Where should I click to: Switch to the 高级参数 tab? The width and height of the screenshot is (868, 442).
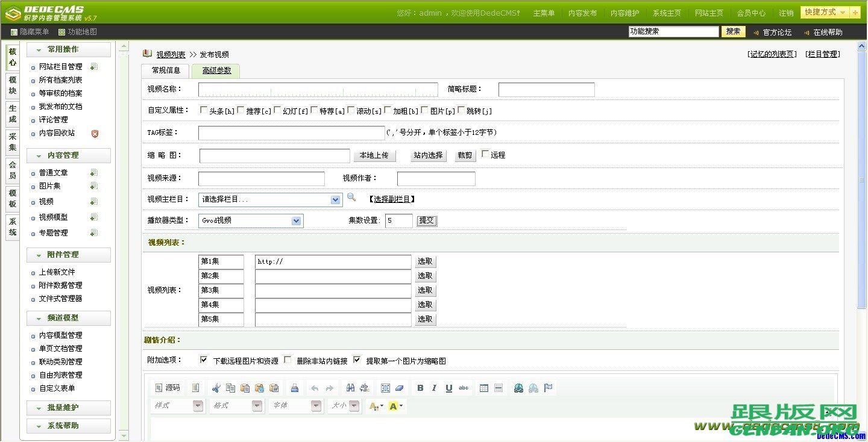click(x=215, y=70)
